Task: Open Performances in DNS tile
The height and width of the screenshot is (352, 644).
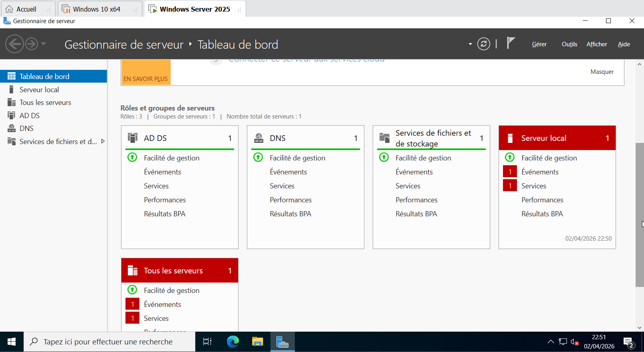Action: tap(290, 200)
